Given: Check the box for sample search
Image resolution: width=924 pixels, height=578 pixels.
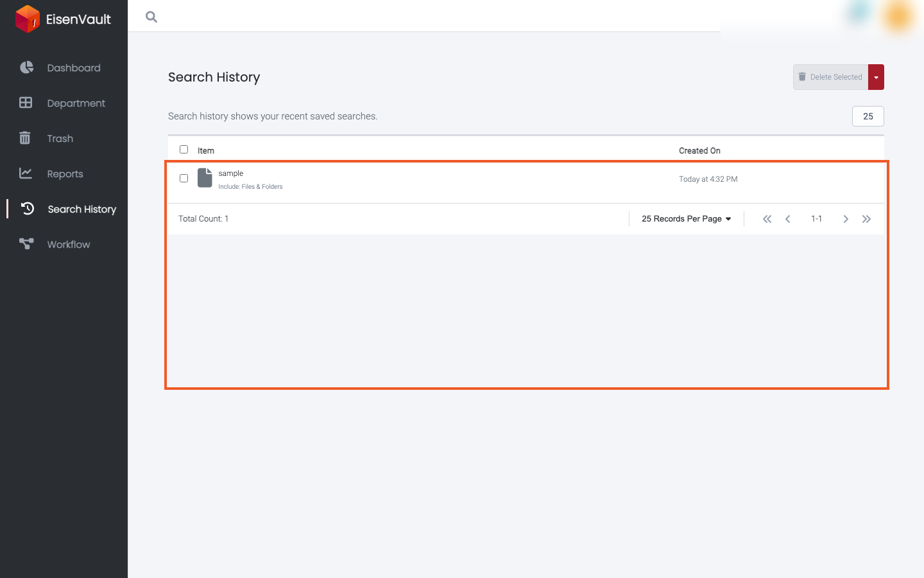Looking at the screenshot, I should [184, 179].
